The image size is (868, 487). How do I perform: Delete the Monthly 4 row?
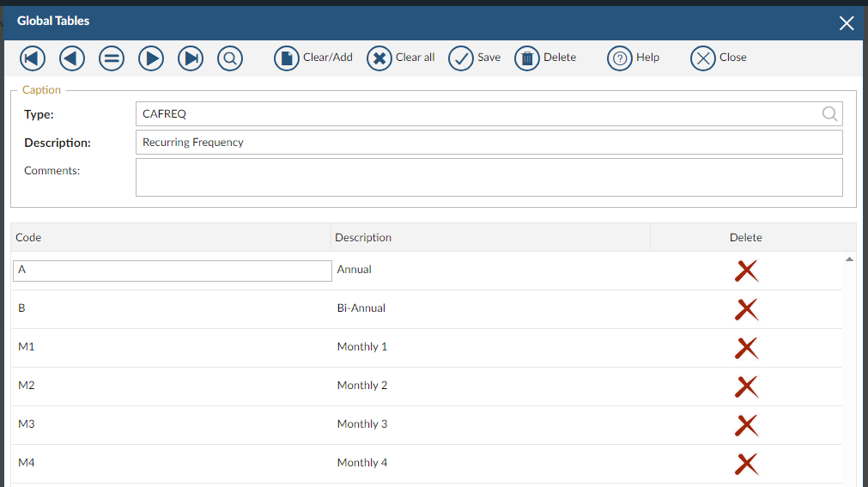pyautogui.click(x=746, y=465)
